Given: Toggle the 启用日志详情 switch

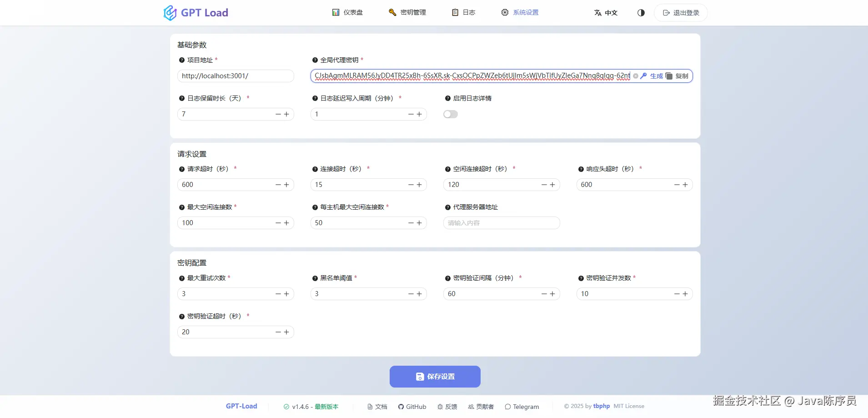Looking at the screenshot, I should (x=451, y=114).
